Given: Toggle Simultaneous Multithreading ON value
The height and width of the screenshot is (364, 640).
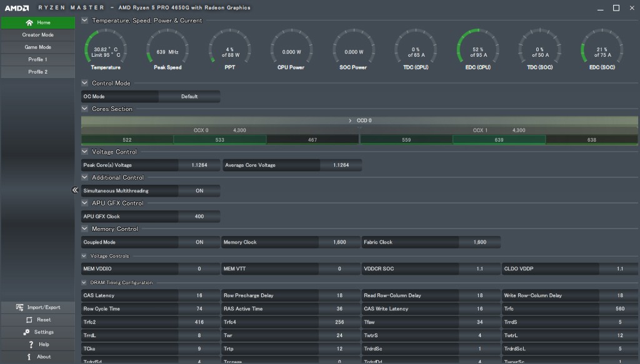Looking at the screenshot, I should pos(199,191).
